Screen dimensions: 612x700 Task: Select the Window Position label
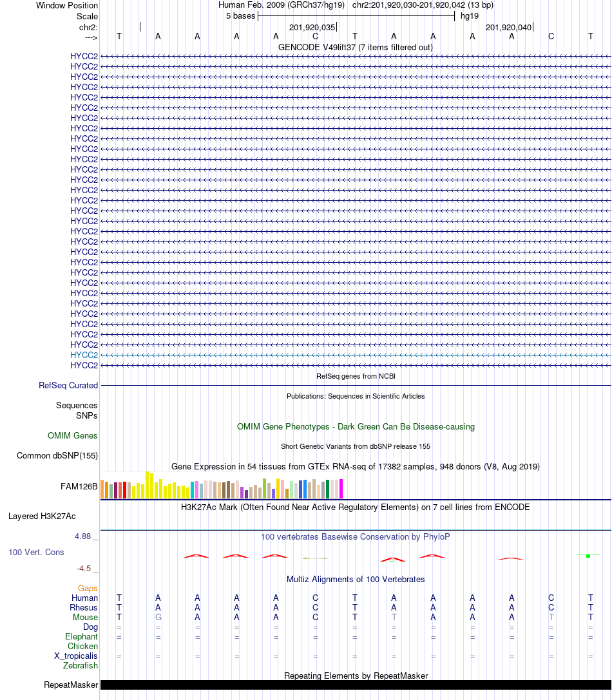click(67, 5)
